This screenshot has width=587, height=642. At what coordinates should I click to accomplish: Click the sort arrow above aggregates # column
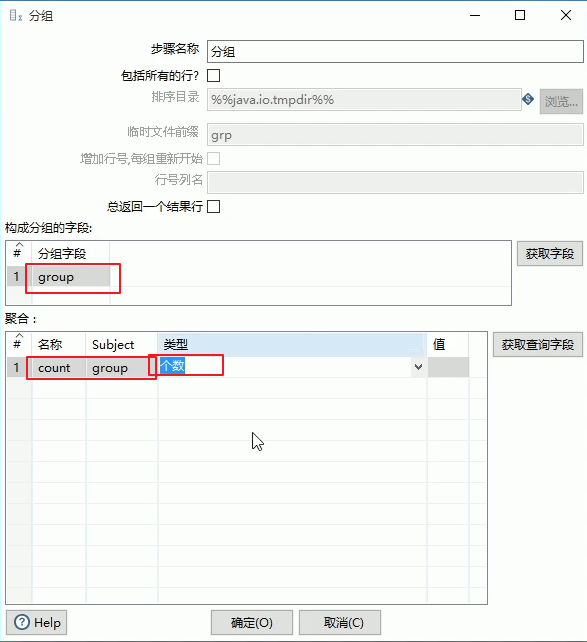(19, 335)
